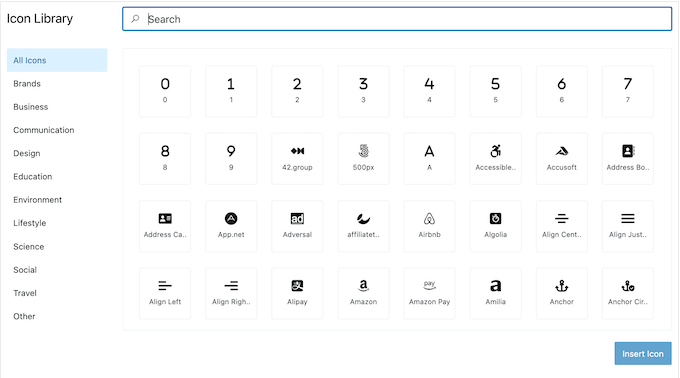The width and height of the screenshot is (680, 378).
Task: Open the Education category
Action: [57, 176]
